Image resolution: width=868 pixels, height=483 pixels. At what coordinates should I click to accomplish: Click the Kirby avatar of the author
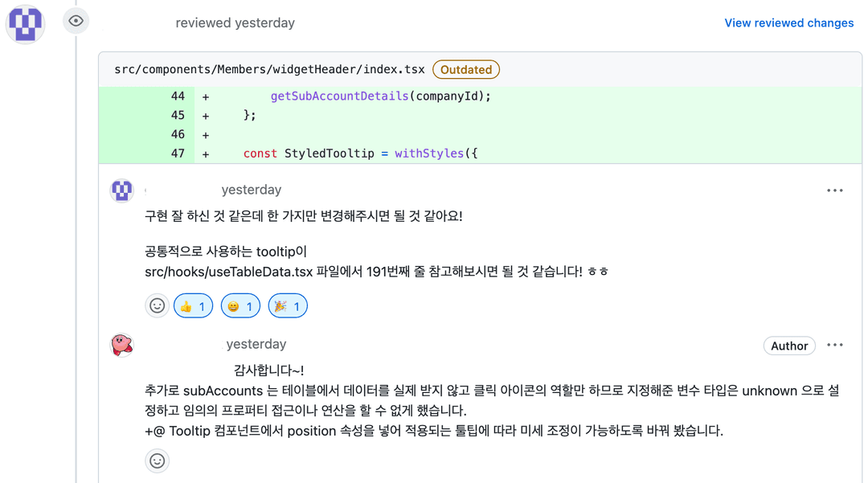[122, 346]
